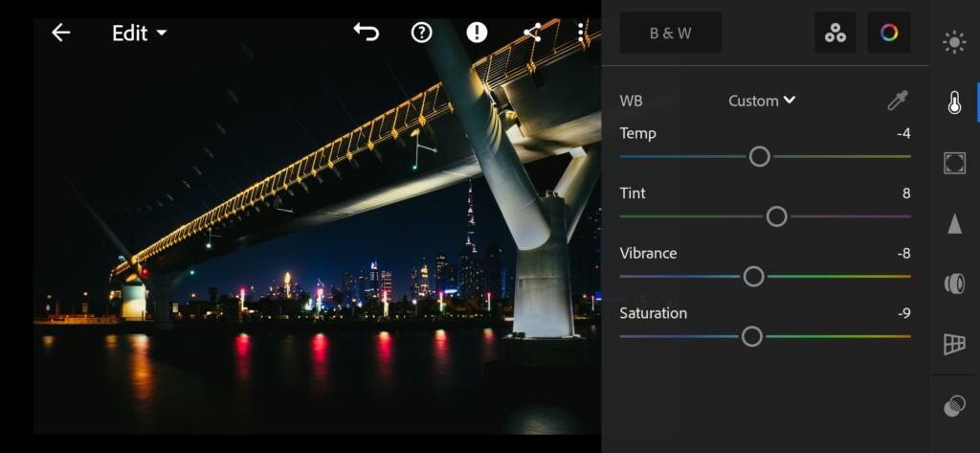Click the Vibrance slider handle
980x453 pixels.
point(754,276)
